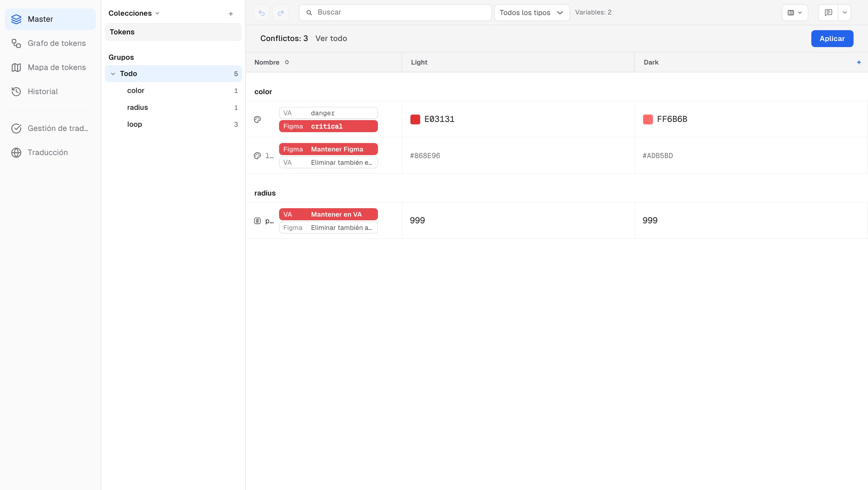The image size is (868, 490).
Task: Choose VA danger name option
Action: point(328,113)
